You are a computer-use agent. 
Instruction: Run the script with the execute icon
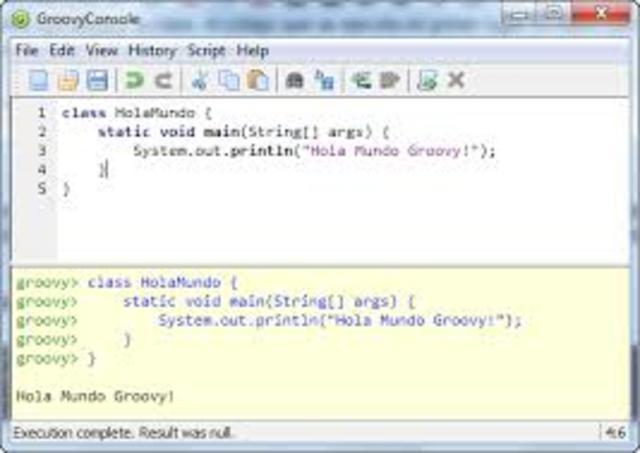tap(427, 80)
